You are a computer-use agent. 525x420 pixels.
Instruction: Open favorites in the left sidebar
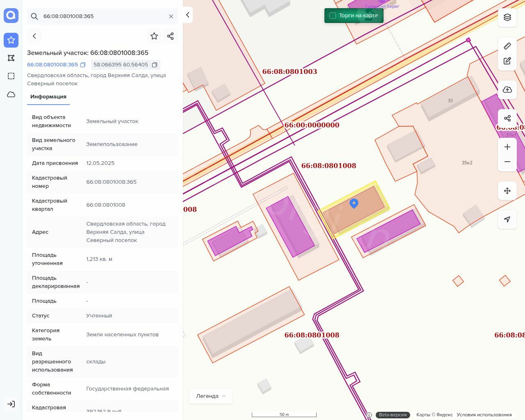click(11, 40)
